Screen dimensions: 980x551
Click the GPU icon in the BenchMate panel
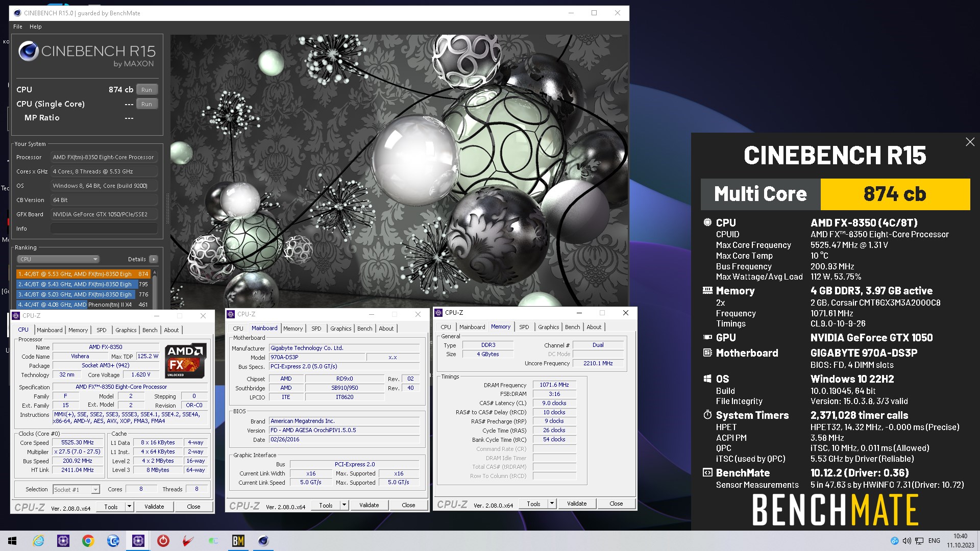tap(707, 337)
